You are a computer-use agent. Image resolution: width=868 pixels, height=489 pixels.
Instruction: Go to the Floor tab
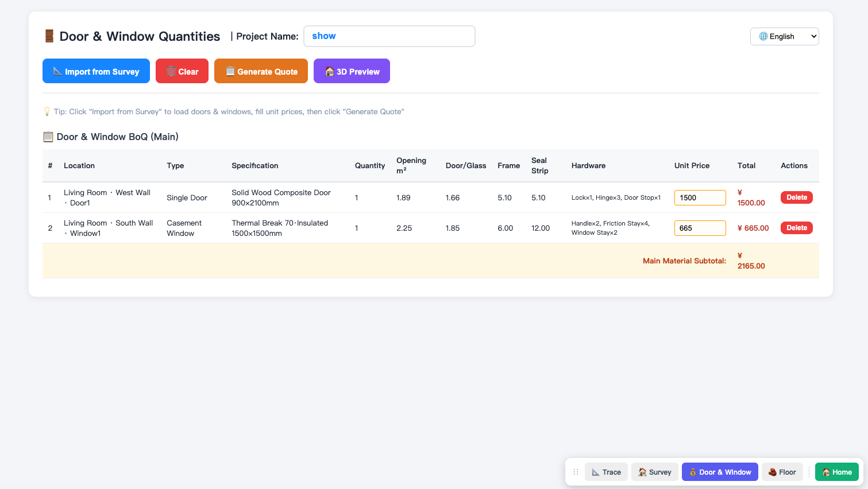(x=782, y=472)
